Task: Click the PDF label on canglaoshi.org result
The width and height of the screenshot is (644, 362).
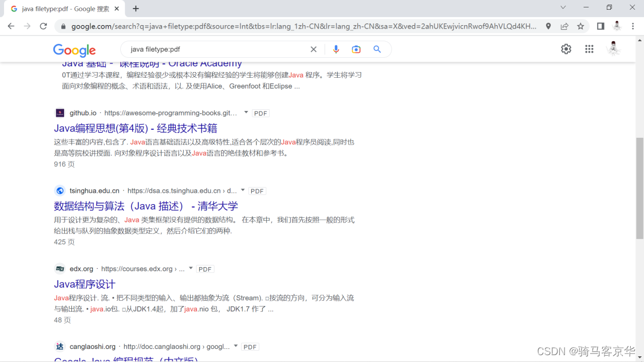Action: 250,347
